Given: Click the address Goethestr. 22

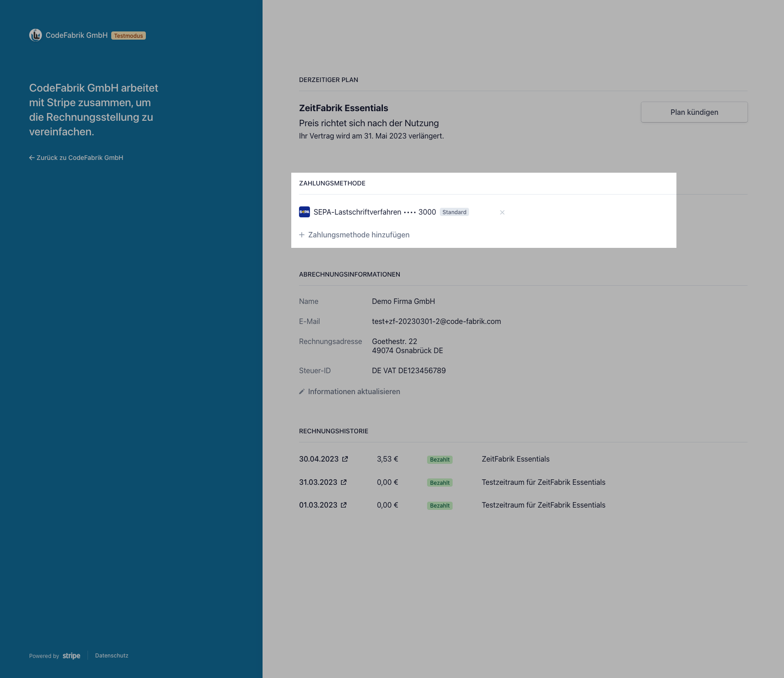Looking at the screenshot, I should pyautogui.click(x=394, y=341).
